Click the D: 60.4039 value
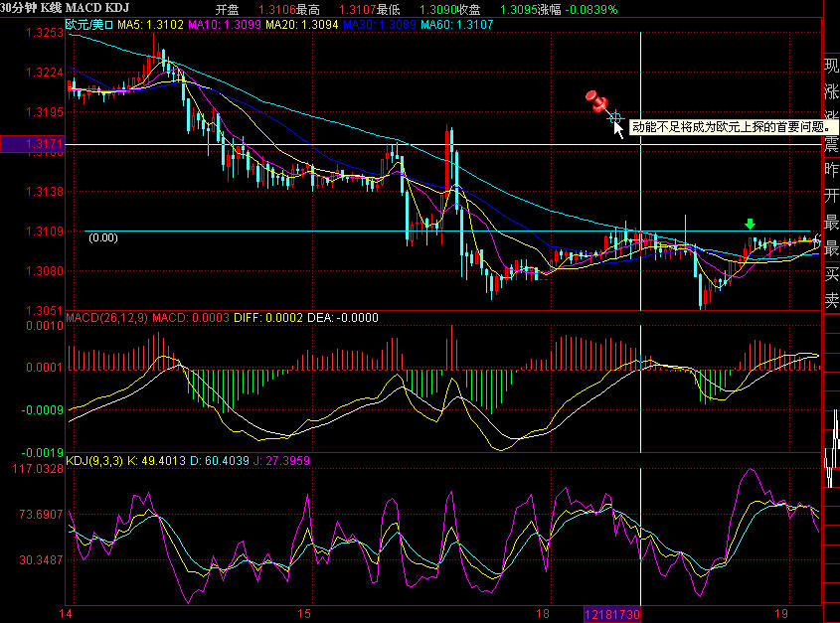The image size is (840, 623). (x=220, y=461)
